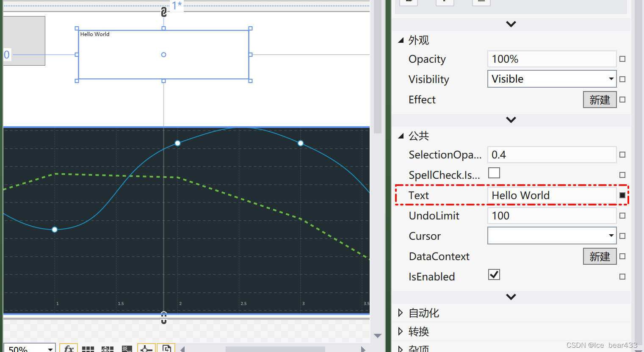Image resolution: width=644 pixels, height=352 pixels.
Task: Expand the 自动化 section
Action: [401, 313]
